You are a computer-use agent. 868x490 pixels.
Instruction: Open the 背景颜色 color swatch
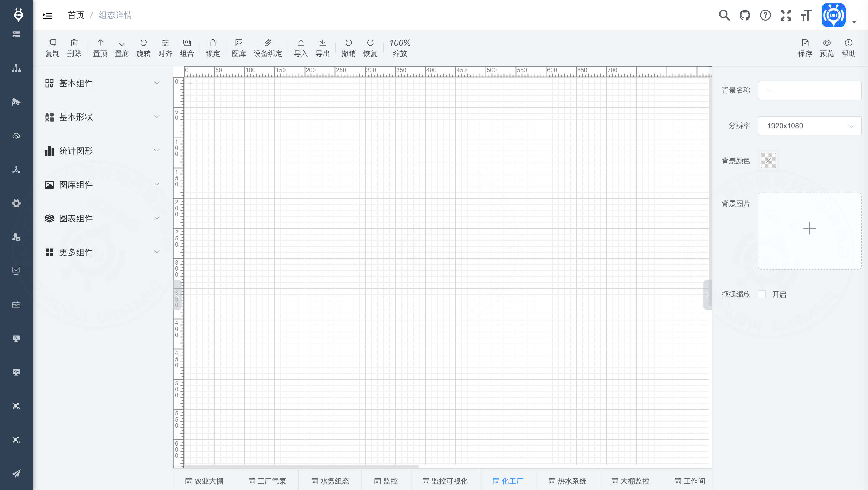pos(768,161)
